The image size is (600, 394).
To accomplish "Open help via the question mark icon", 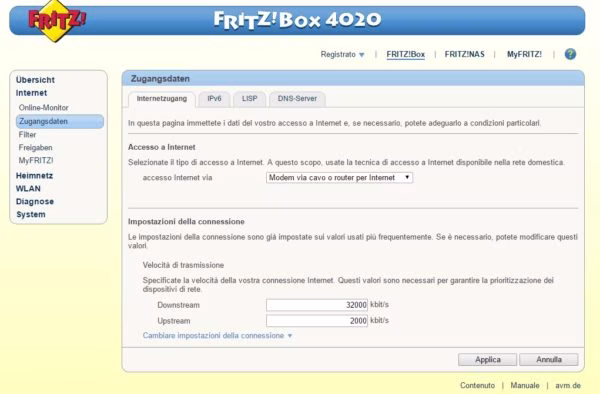I will click(570, 54).
